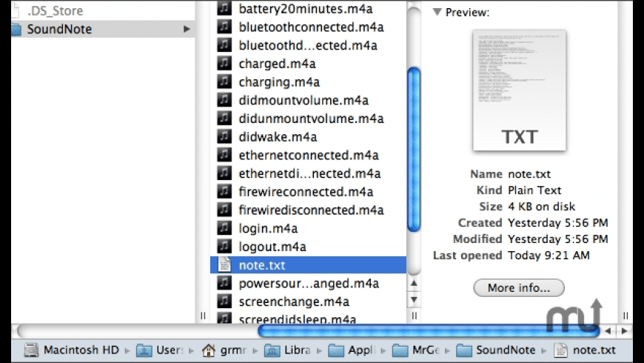Select the .DS_Store file name
Image resolution: width=644 pixels, height=363 pixels.
coord(55,10)
